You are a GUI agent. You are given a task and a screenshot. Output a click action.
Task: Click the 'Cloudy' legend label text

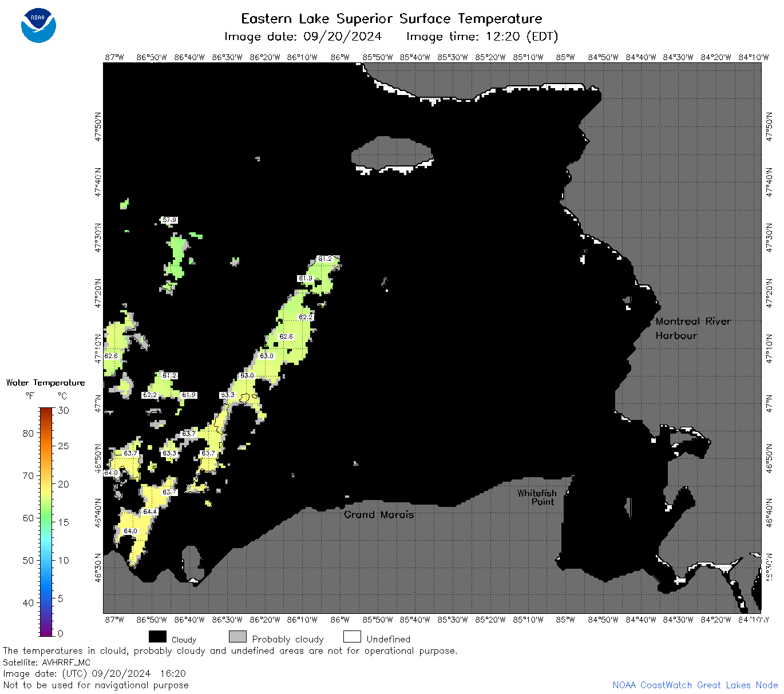click(184, 640)
